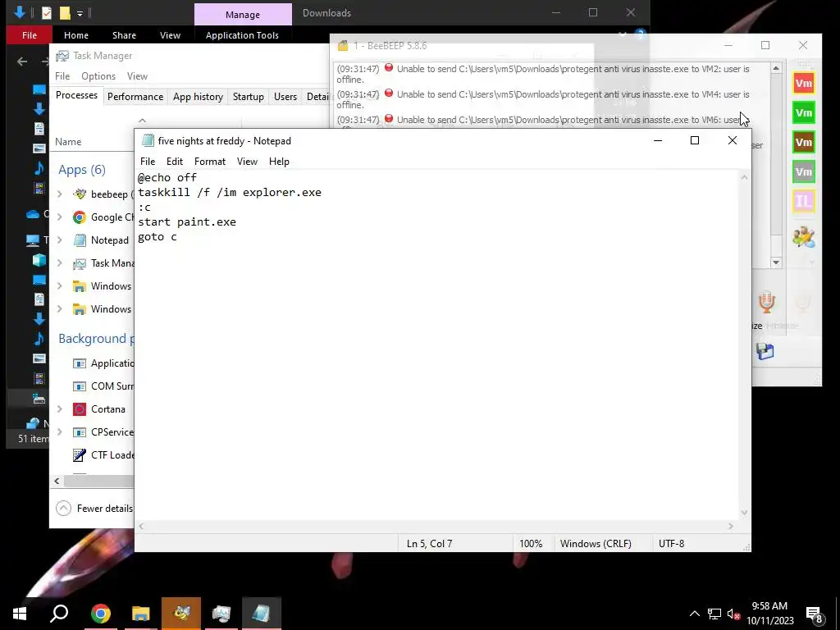Click the Explorer File ribbon button
The image size is (840, 630).
(x=30, y=35)
